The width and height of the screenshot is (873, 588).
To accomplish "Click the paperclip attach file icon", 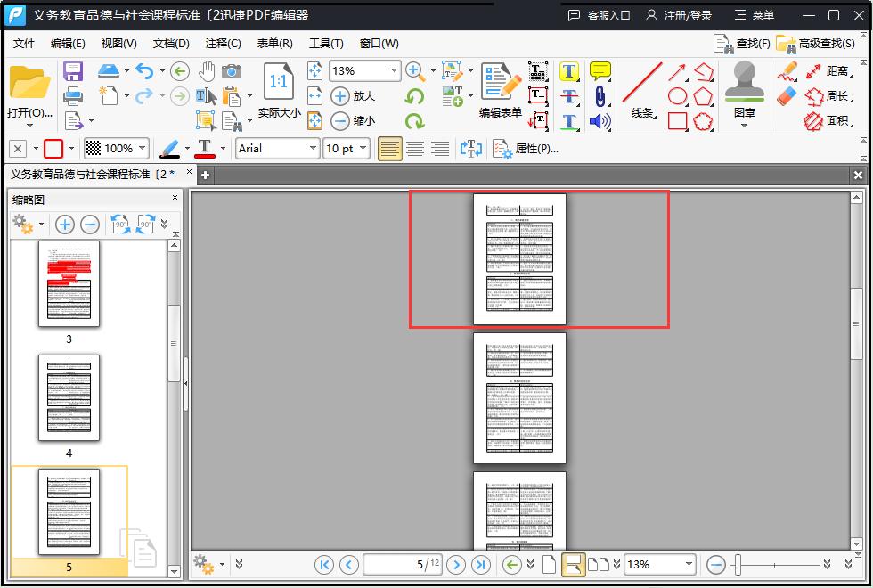I will [x=600, y=96].
